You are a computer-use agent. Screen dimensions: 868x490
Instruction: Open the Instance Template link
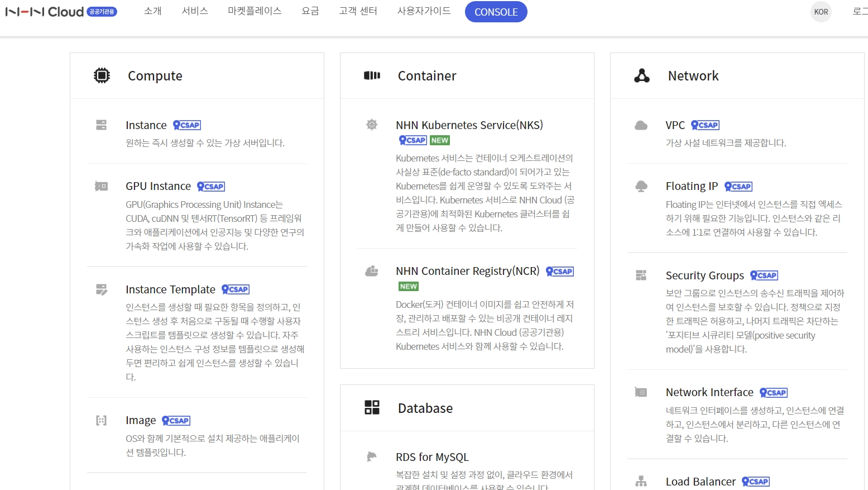[x=170, y=289]
